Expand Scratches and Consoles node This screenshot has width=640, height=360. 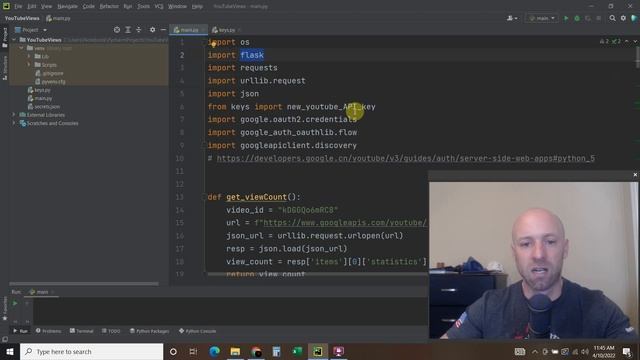coord(14,123)
